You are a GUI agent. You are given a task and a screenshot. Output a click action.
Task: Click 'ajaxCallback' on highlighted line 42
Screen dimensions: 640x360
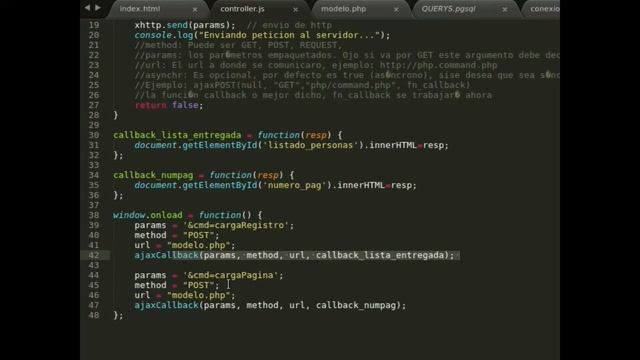point(167,255)
